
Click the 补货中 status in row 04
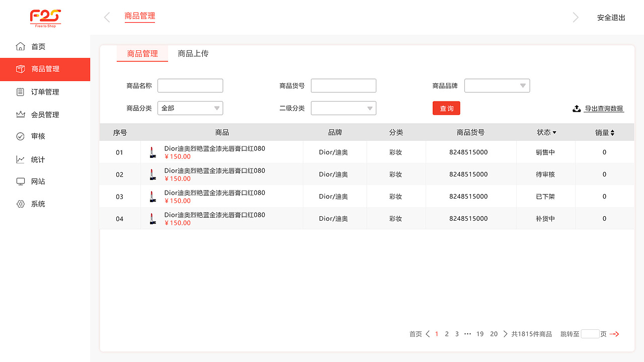[x=545, y=219]
